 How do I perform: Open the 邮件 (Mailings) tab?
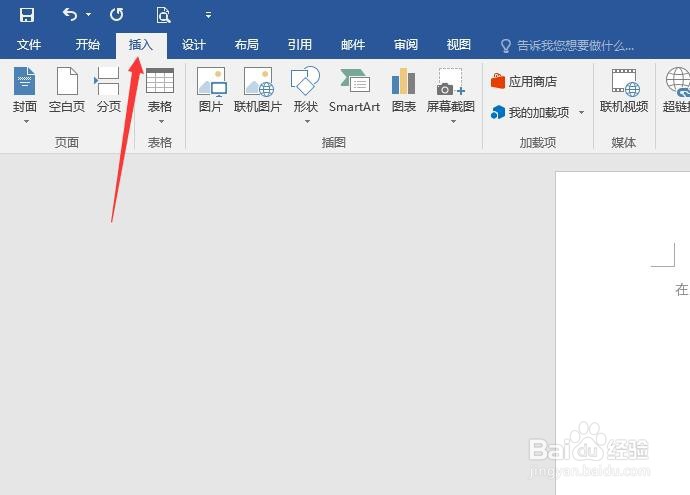click(353, 45)
